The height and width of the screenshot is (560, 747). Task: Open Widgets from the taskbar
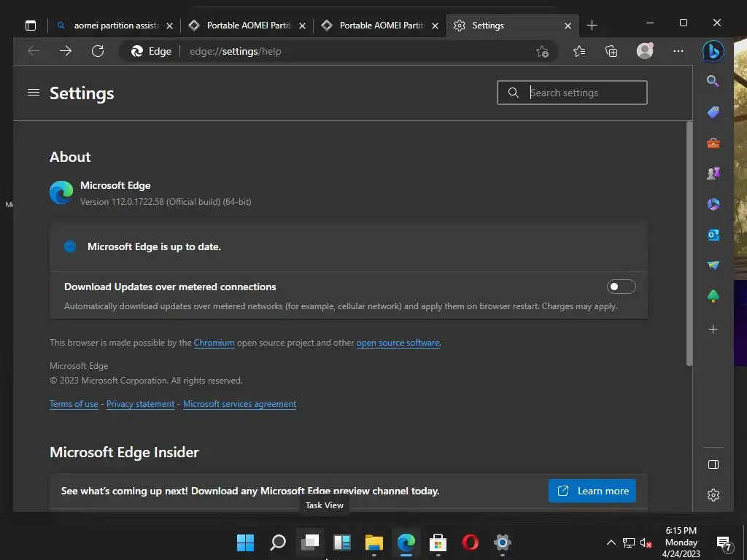tap(342, 542)
